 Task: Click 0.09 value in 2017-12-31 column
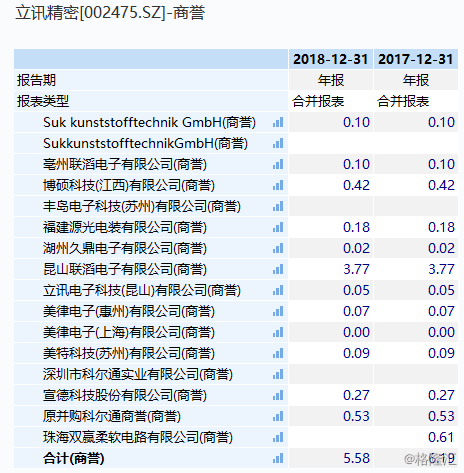pyautogui.click(x=441, y=353)
